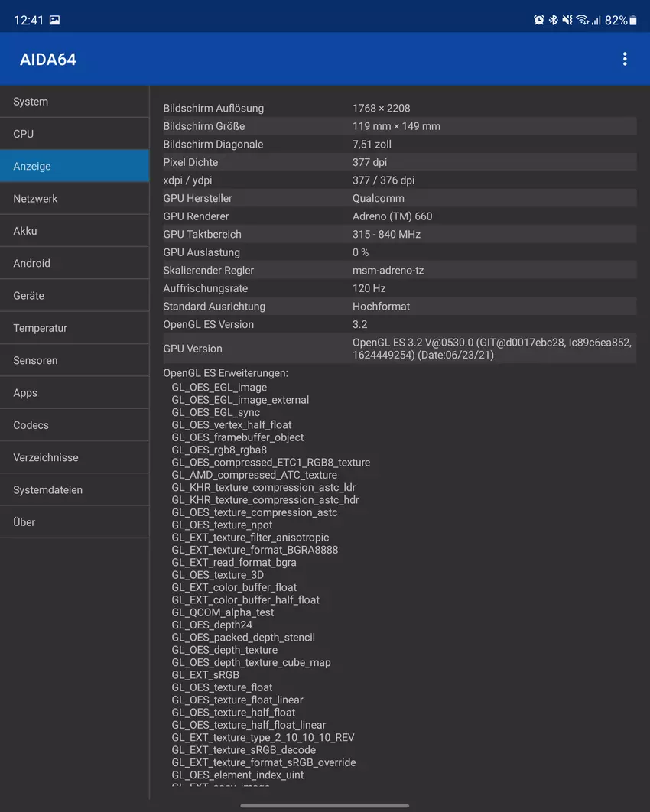
Task: Tap the alarm clock status icon
Action: click(x=539, y=21)
